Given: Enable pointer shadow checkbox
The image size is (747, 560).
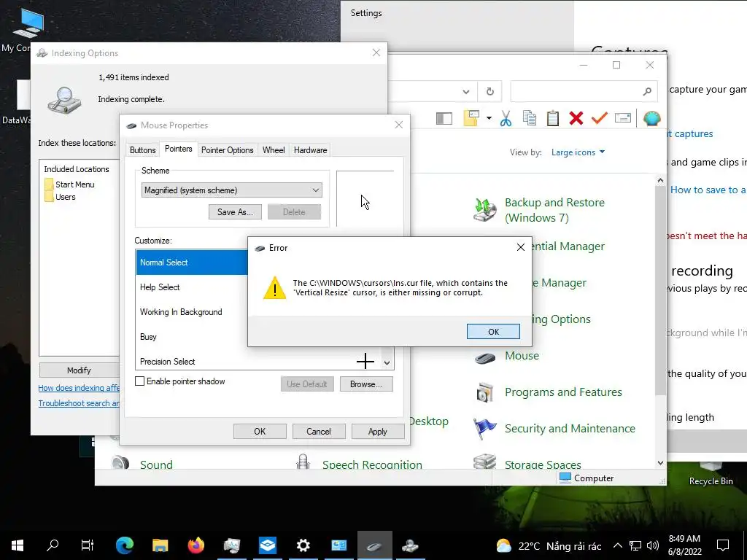Looking at the screenshot, I should point(139,381).
